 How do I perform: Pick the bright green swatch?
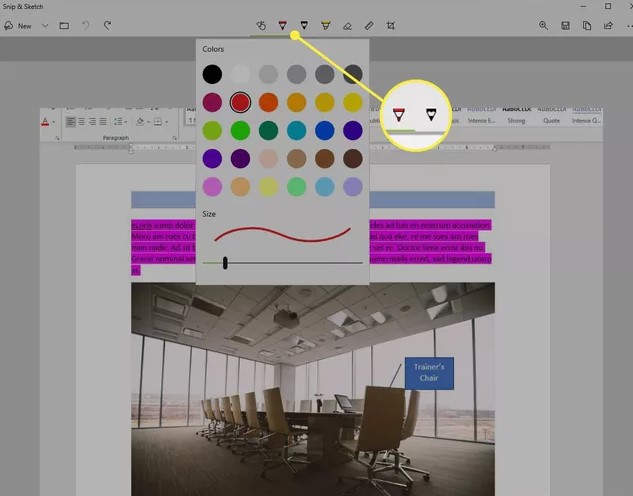pos(240,131)
